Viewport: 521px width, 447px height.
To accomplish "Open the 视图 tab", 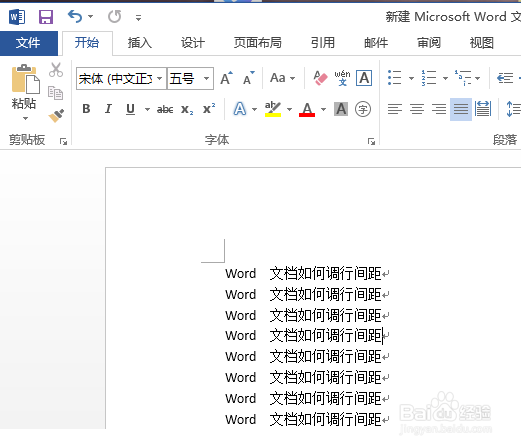I will [482, 43].
